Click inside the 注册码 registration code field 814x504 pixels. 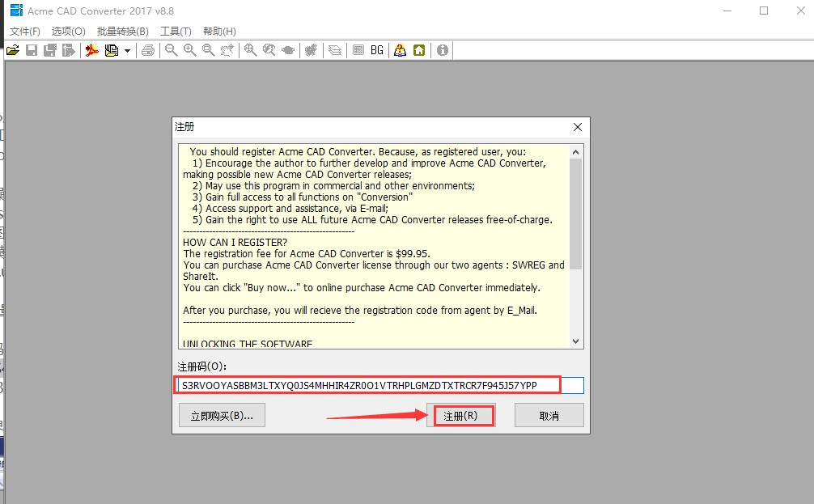pyautogui.click(x=380, y=385)
